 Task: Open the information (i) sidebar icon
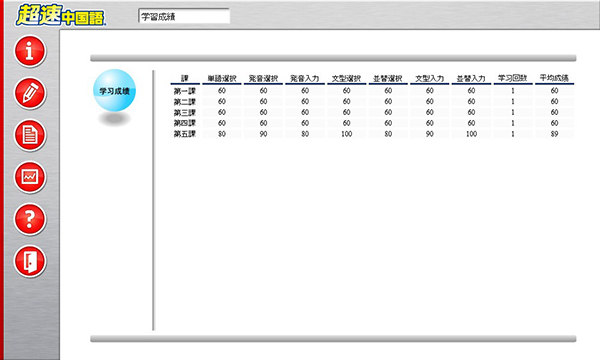tap(30, 50)
